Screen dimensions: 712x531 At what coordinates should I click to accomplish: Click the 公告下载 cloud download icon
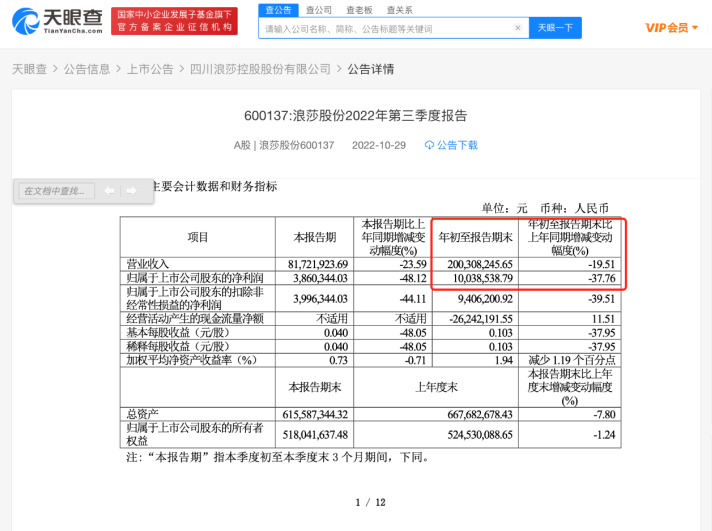click(429, 145)
